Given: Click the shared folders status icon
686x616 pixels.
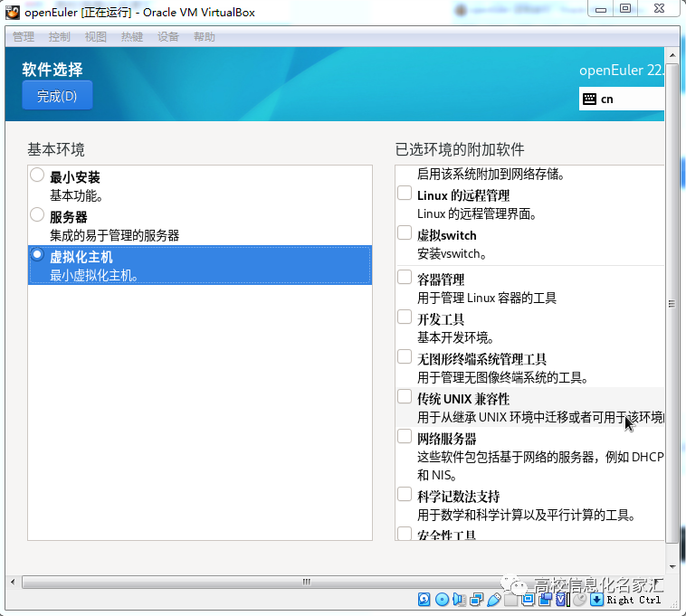Looking at the screenshot, I should 510,600.
